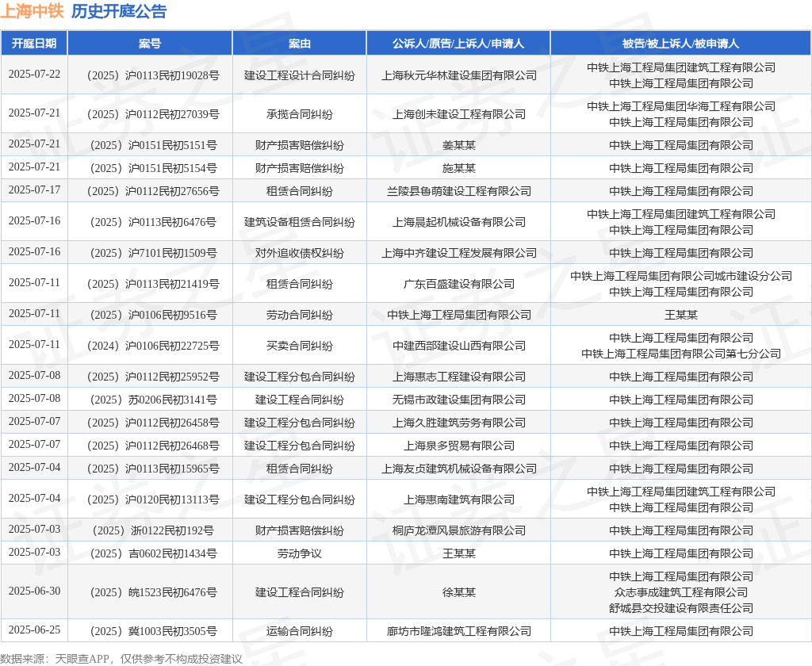Click plaintiff 上海中齐建设工程发展有限公司
The image size is (812, 666).
point(459,253)
